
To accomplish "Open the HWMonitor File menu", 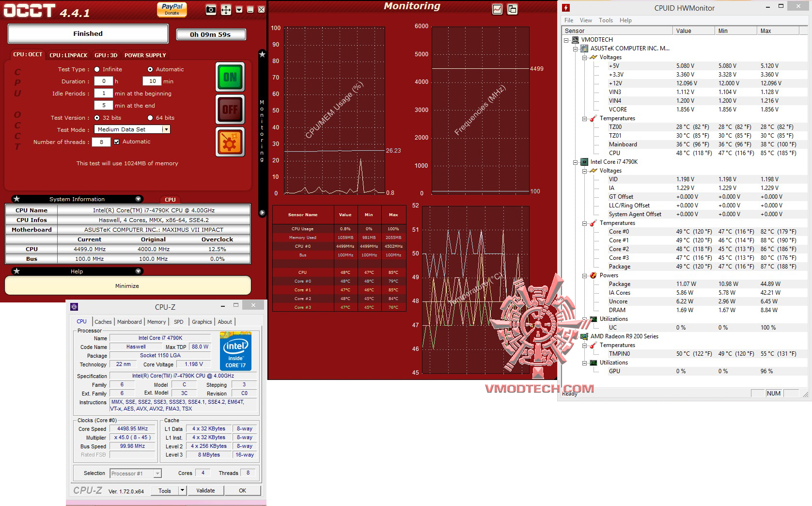I will coord(569,20).
